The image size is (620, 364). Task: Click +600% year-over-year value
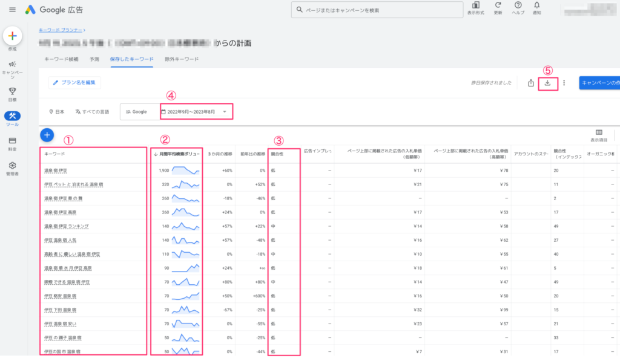pos(259,296)
